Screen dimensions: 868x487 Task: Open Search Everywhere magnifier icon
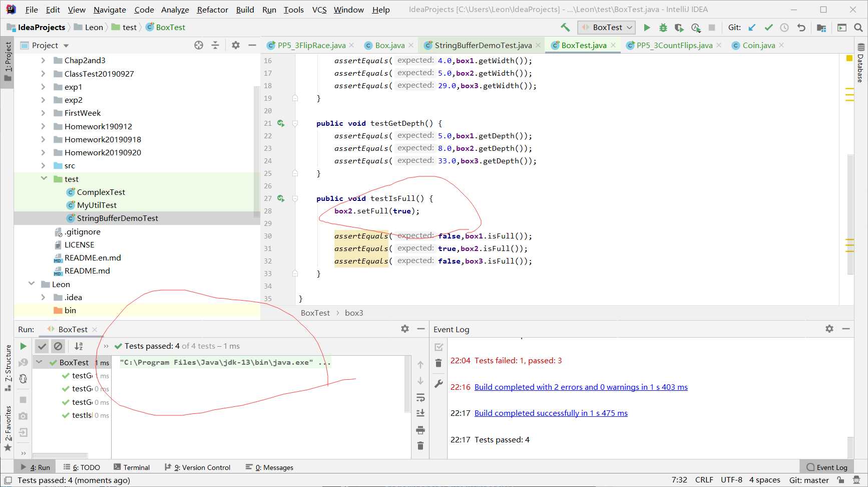tap(858, 28)
